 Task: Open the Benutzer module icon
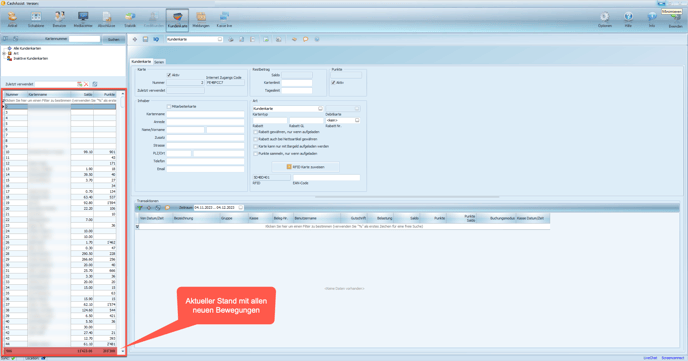pos(59,20)
